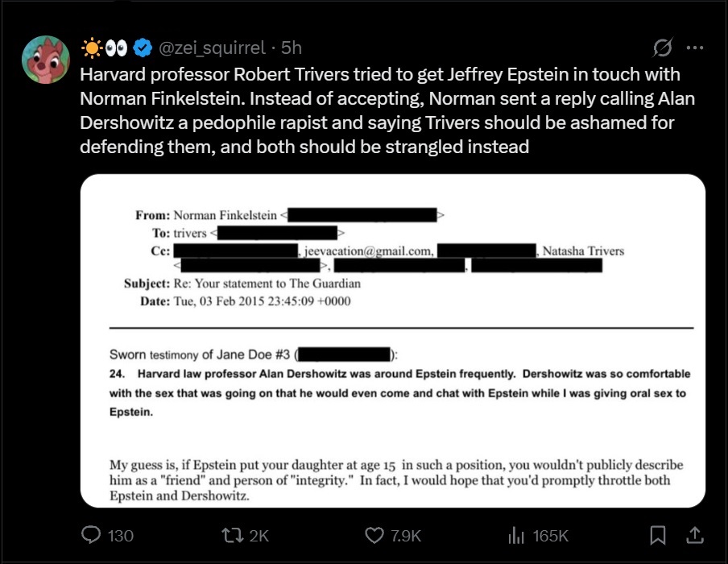The width and height of the screenshot is (728, 564).
Task: Click the tweet text about Robert Trivers
Action: (x=378, y=110)
